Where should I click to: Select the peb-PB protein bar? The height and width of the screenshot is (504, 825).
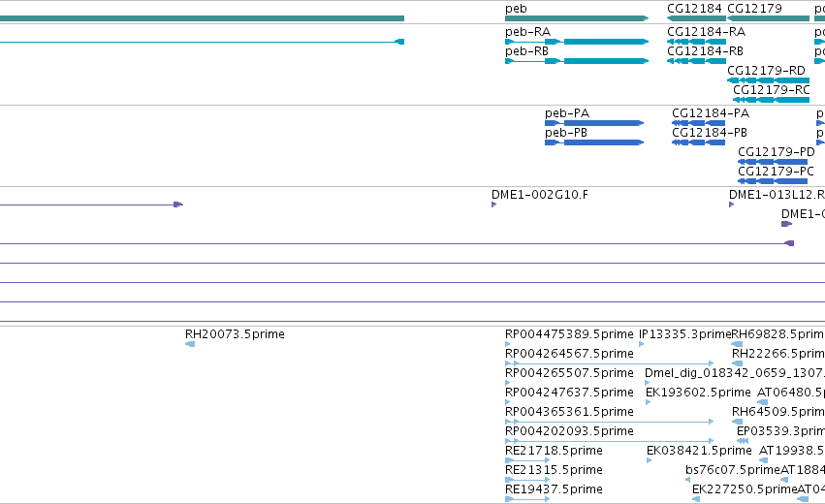[x=594, y=142]
